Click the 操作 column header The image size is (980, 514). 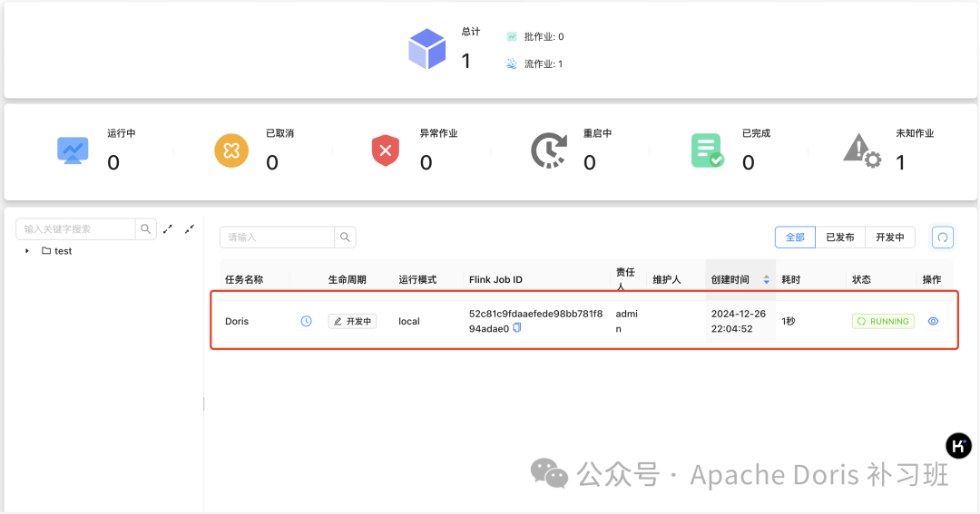(932, 280)
